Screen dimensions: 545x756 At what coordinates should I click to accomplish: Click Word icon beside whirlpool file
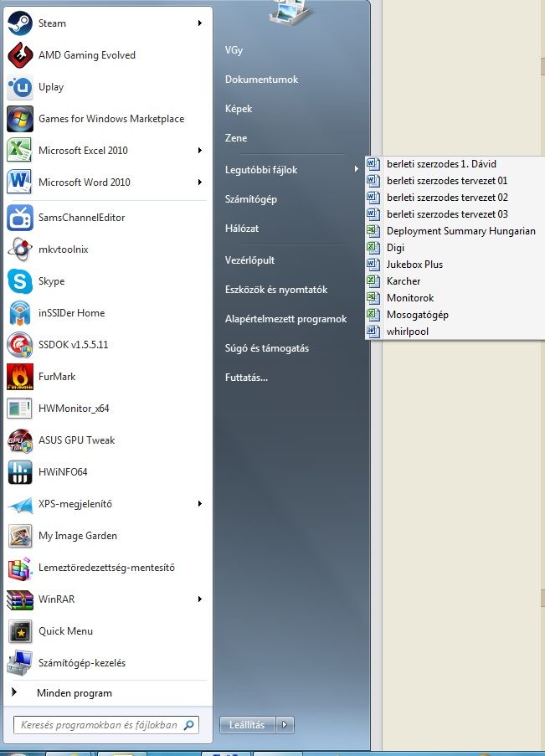pos(373,332)
